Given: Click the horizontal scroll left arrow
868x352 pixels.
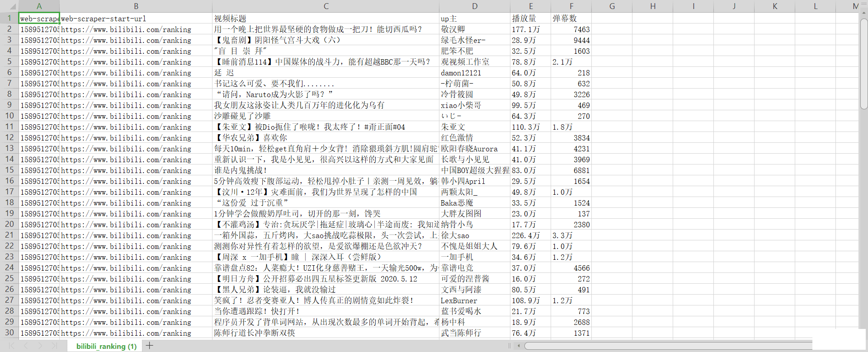Looking at the screenshot, I should click(x=519, y=346).
